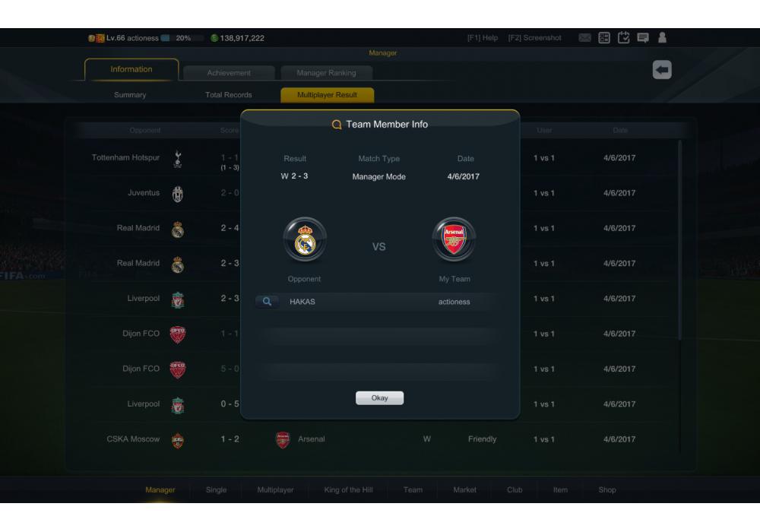760x532 pixels.
Task: Switch to the Achievement tab
Action: 229,73
